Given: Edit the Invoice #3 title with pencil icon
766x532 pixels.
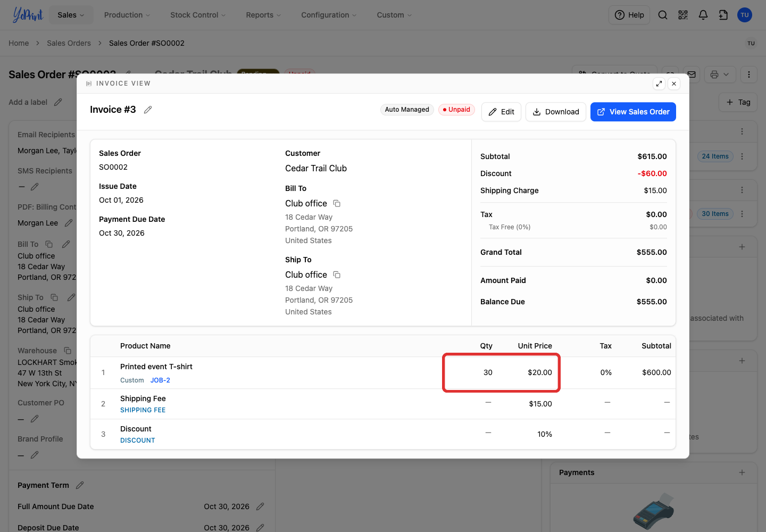Looking at the screenshot, I should [x=148, y=110].
